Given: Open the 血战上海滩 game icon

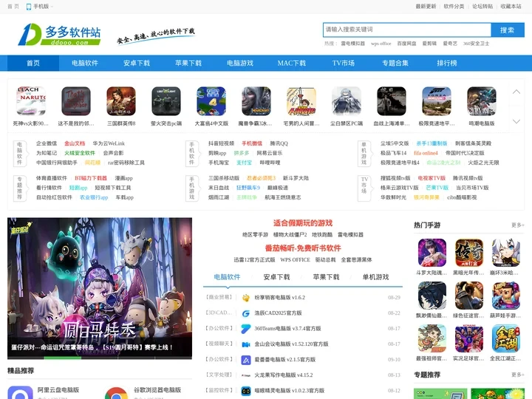Looking at the screenshot, I should coord(392,101).
